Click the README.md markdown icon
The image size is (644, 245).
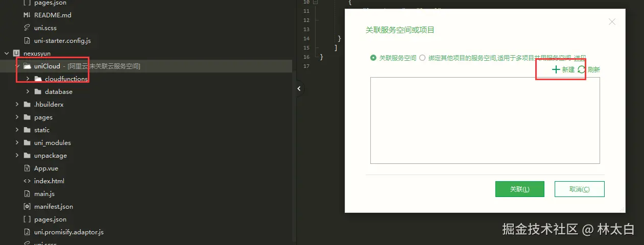pos(27,15)
